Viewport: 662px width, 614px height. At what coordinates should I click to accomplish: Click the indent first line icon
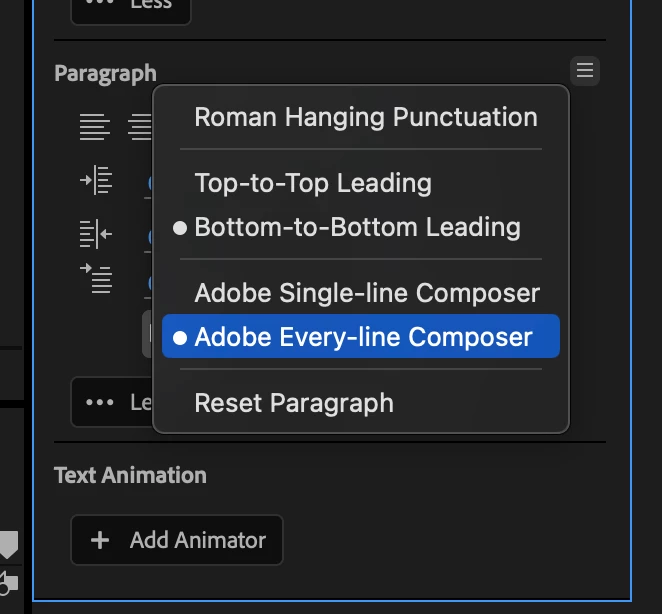(96, 277)
